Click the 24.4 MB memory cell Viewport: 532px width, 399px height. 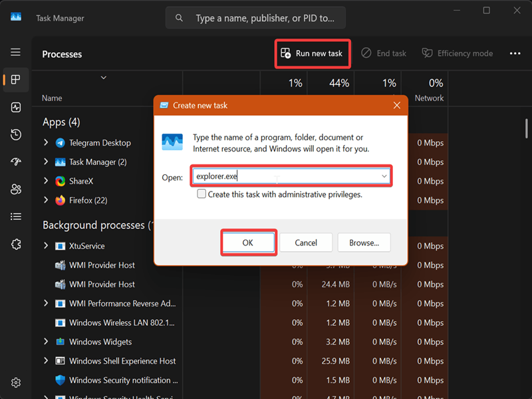(x=336, y=285)
